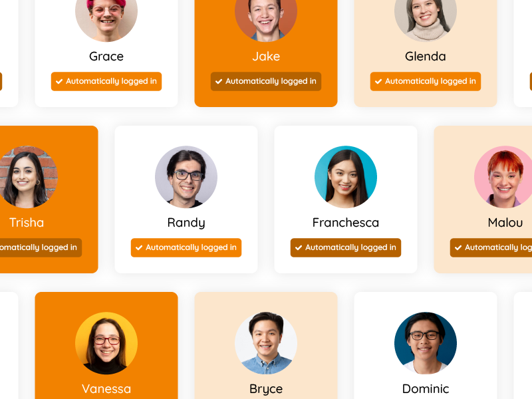Click Grace's profile avatar
This screenshot has width=532, height=399.
(x=106, y=17)
